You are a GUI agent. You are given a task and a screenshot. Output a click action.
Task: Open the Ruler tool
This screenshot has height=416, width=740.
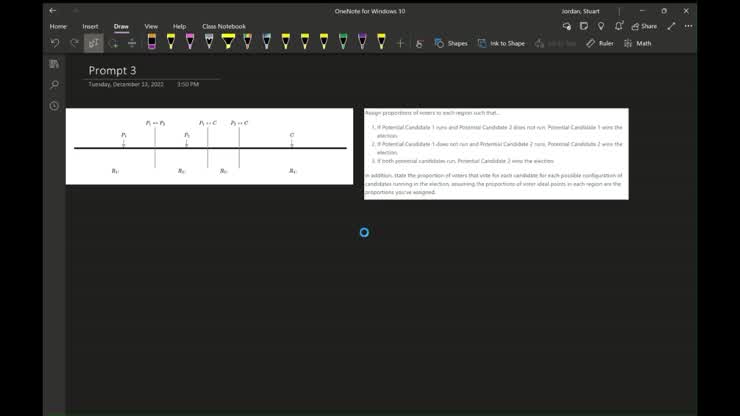pos(600,43)
